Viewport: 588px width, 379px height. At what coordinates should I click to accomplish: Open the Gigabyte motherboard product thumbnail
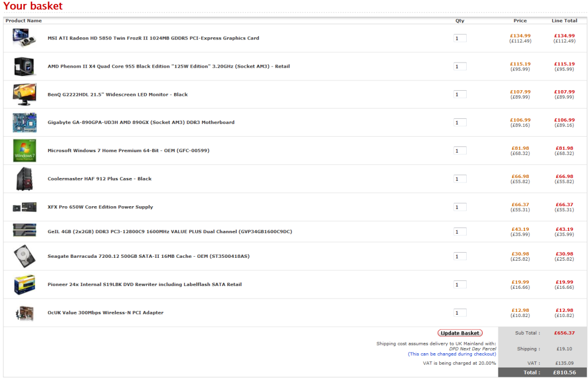pyautogui.click(x=24, y=122)
